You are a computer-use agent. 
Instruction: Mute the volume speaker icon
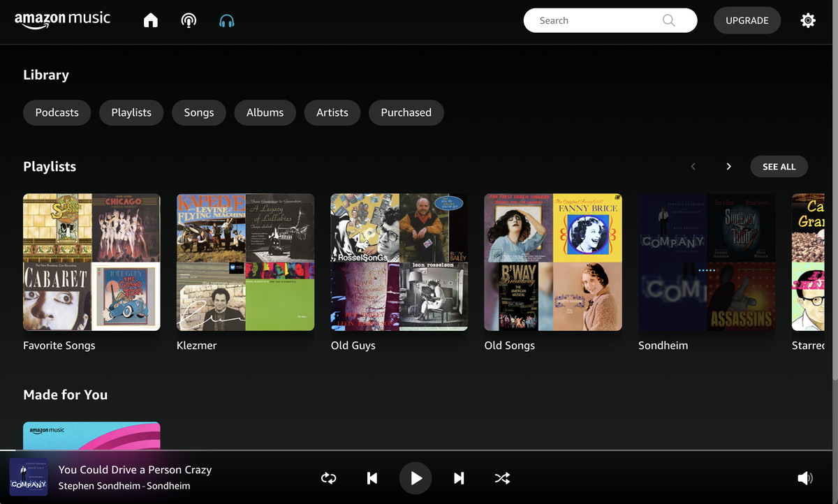(805, 478)
